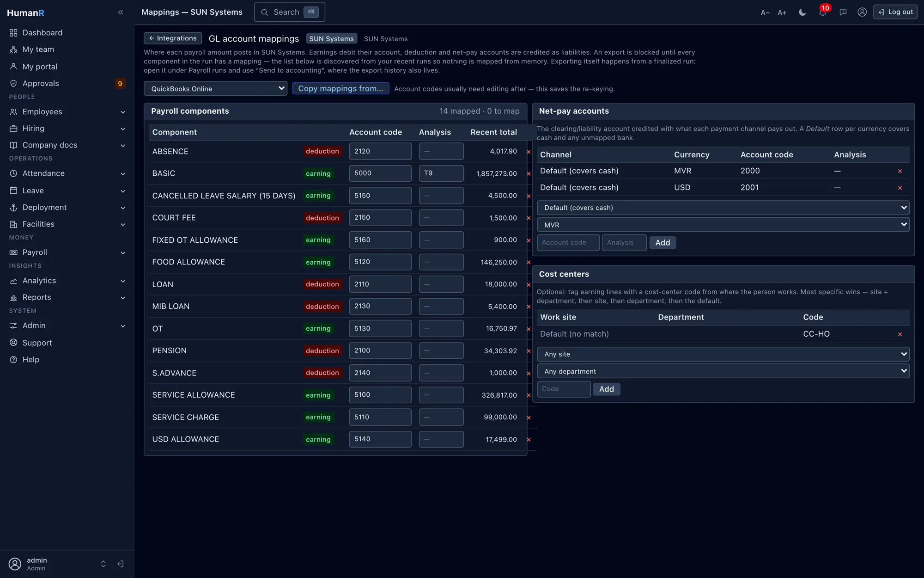This screenshot has height=578, width=924.
Task: Remove the USD ALLOWANCE mapping red x
Action: pos(529,440)
